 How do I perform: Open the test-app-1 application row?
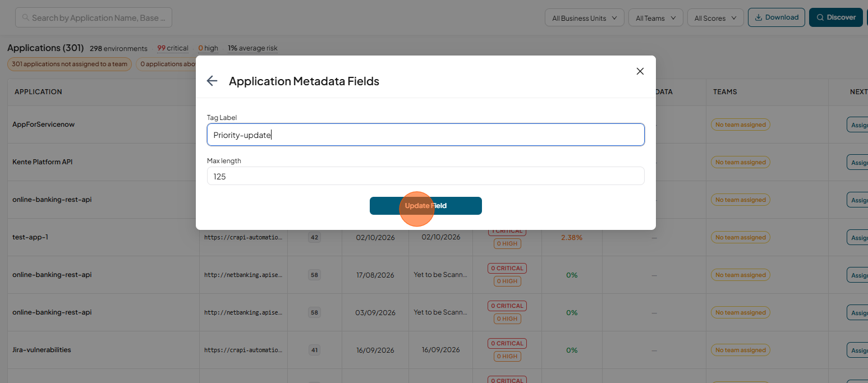[x=30, y=237]
